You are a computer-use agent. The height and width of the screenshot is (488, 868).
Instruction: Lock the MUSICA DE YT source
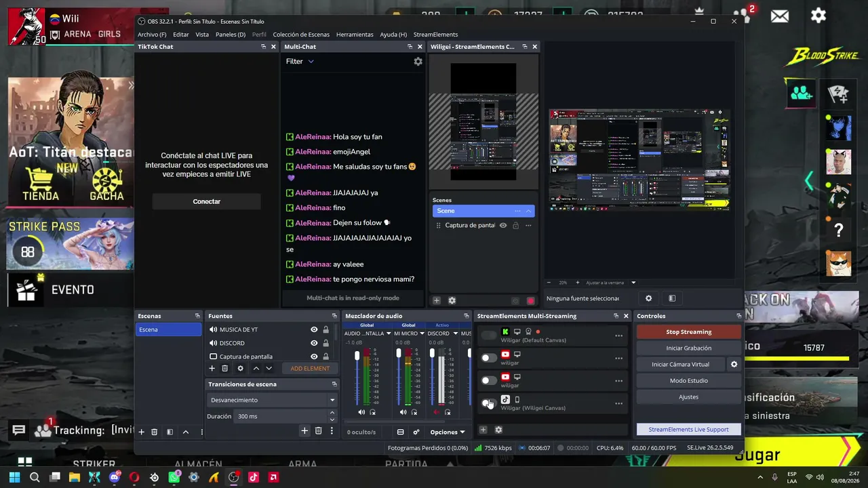[x=325, y=329]
